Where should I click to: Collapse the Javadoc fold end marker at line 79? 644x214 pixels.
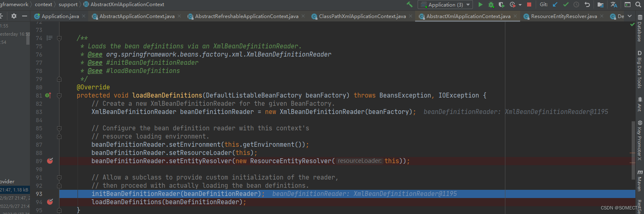click(x=59, y=79)
